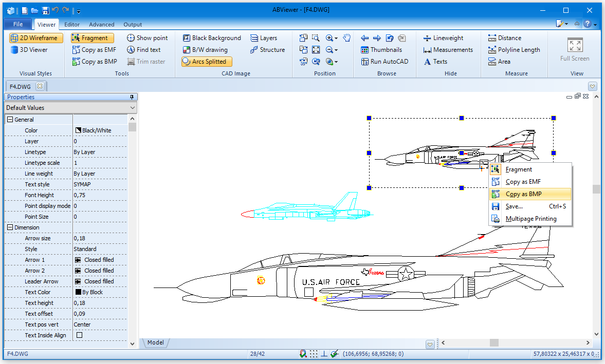Toggle Black Background
The image size is (605, 364).
(x=211, y=38)
